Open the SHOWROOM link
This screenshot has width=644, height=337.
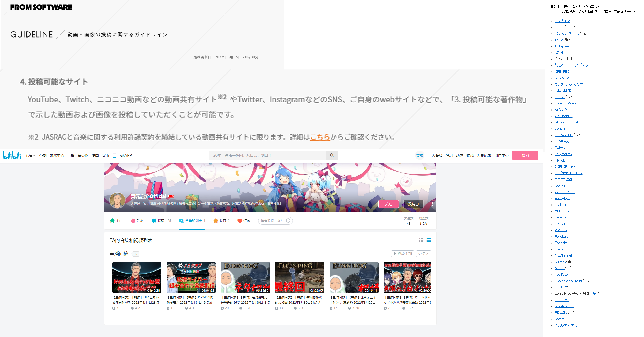(564, 135)
